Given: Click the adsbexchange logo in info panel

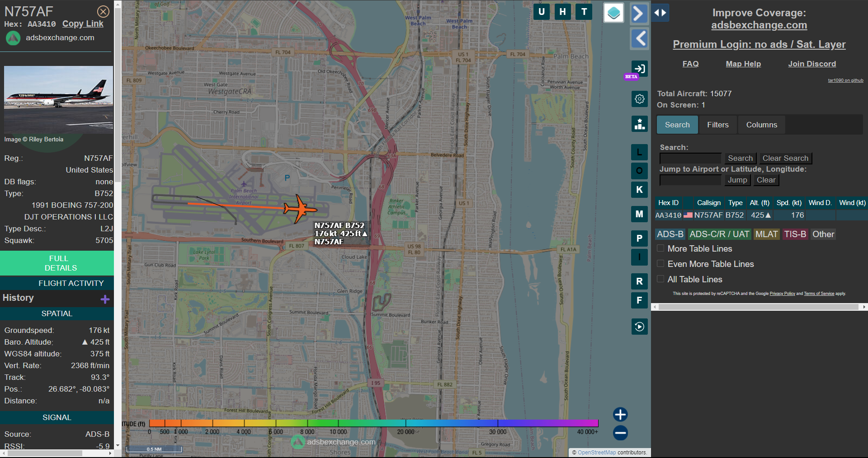Looking at the screenshot, I should point(13,38).
